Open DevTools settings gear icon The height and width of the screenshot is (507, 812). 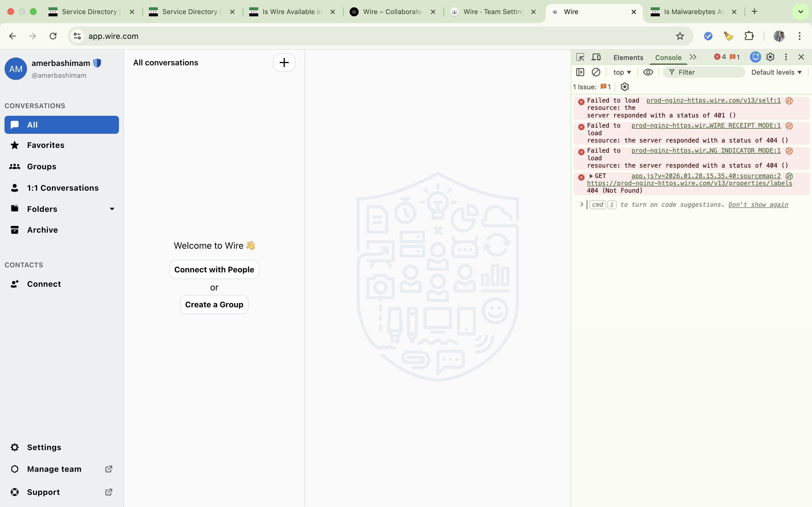point(770,57)
